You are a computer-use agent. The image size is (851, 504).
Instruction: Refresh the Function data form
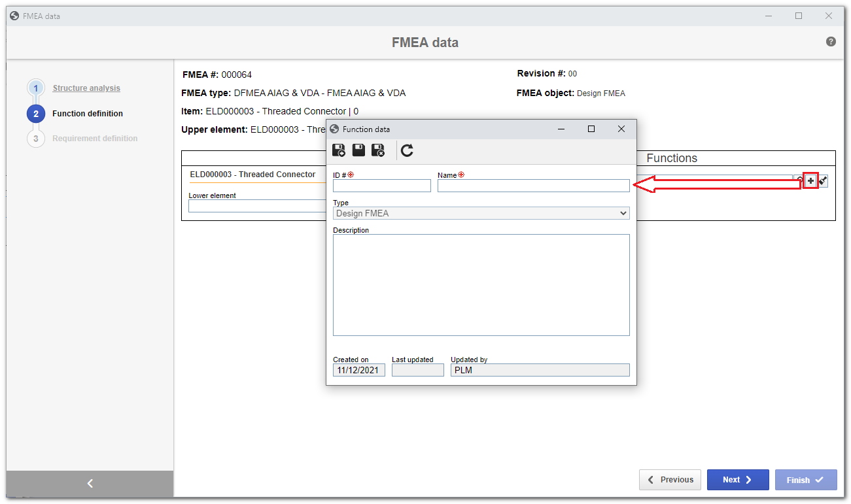point(407,150)
